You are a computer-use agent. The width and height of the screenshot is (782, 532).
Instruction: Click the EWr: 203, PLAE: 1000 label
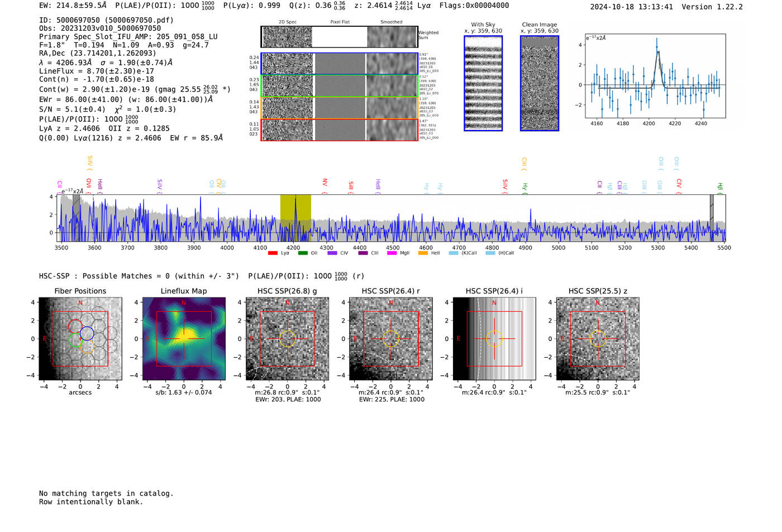pos(288,400)
